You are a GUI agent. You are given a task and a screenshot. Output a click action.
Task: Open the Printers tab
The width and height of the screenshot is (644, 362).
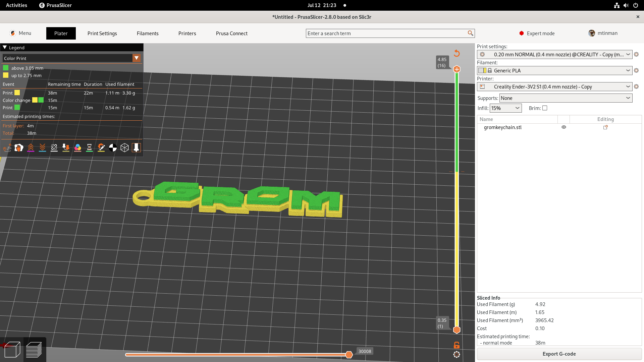(x=187, y=34)
